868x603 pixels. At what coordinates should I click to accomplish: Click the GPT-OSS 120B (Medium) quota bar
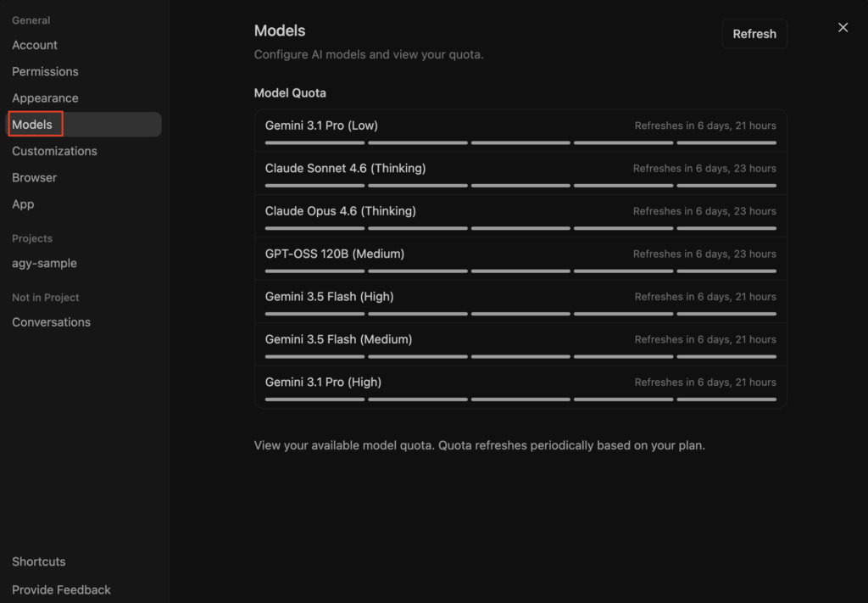click(x=520, y=271)
